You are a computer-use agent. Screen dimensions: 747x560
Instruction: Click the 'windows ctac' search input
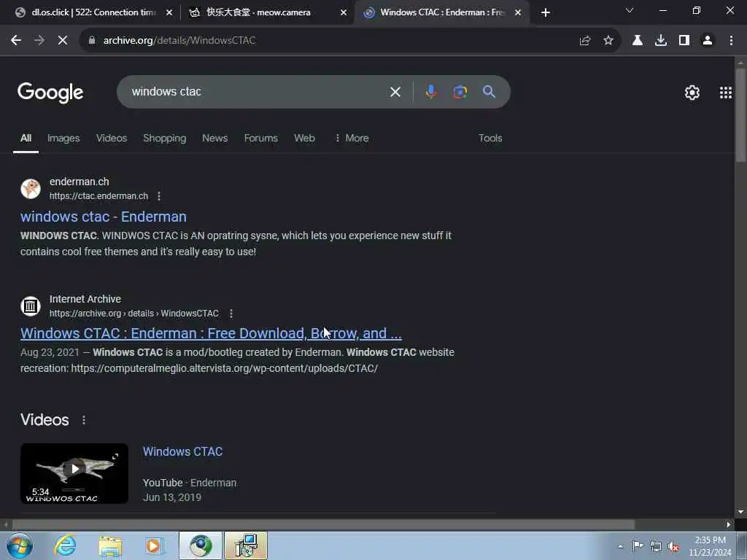click(x=258, y=91)
